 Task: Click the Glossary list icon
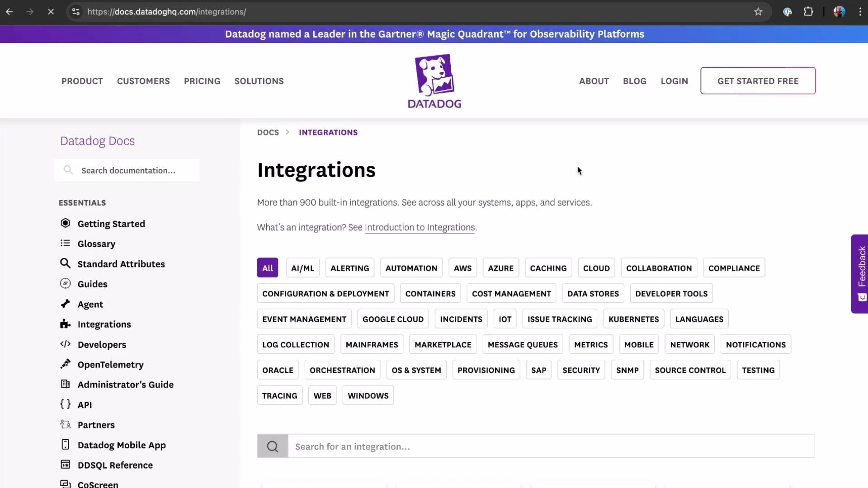[x=65, y=243]
